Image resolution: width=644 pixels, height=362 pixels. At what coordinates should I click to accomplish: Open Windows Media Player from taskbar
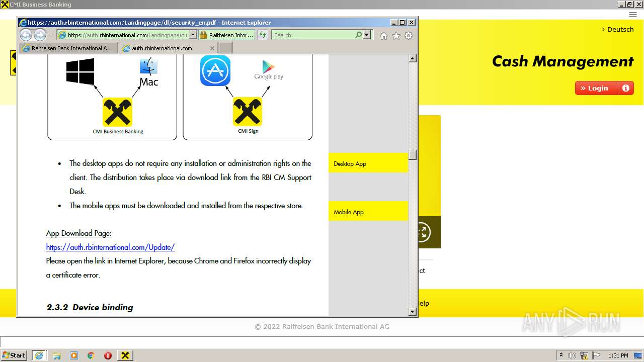[x=74, y=355]
